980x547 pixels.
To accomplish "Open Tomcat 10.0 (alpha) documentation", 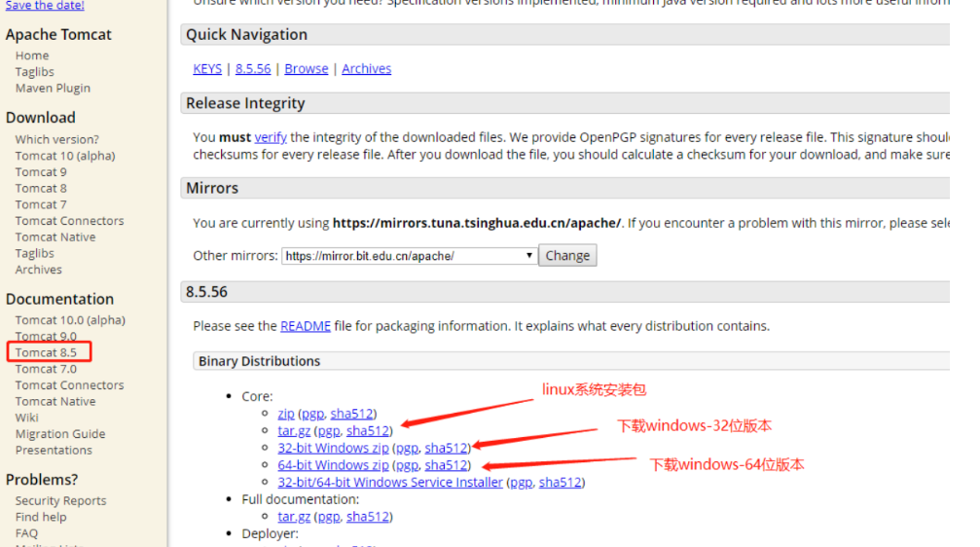I will coord(70,320).
